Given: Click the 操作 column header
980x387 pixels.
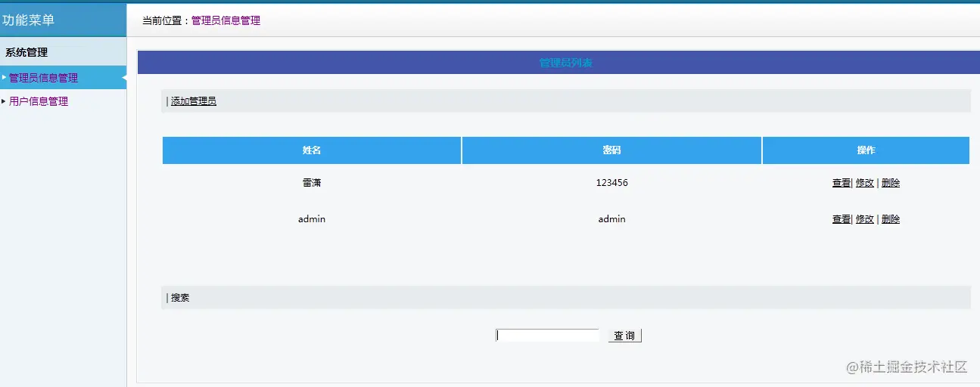Looking at the screenshot, I should click(866, 150).
